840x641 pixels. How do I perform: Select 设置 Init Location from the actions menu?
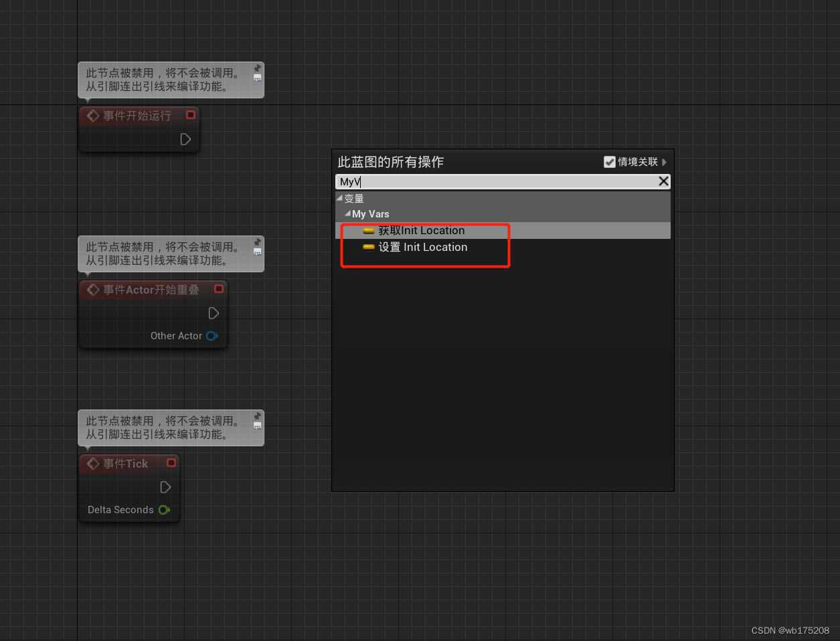[423, 247]
